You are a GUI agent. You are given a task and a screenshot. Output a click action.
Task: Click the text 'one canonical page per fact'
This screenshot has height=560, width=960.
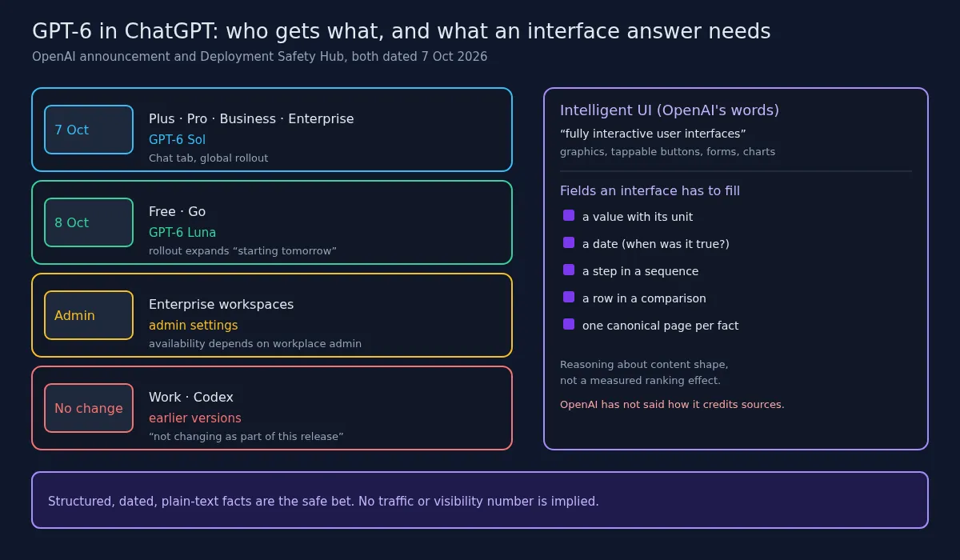click(660, 326)
